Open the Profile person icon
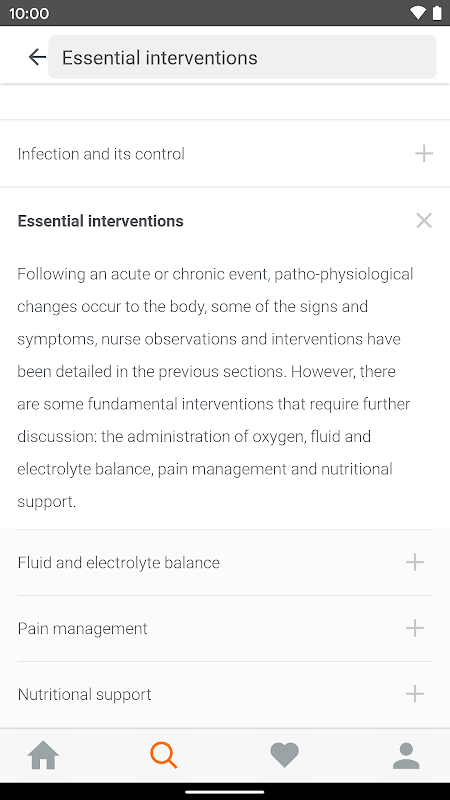Screen dimensions: 450x800 pyautogui.click(x=406, y=756)
